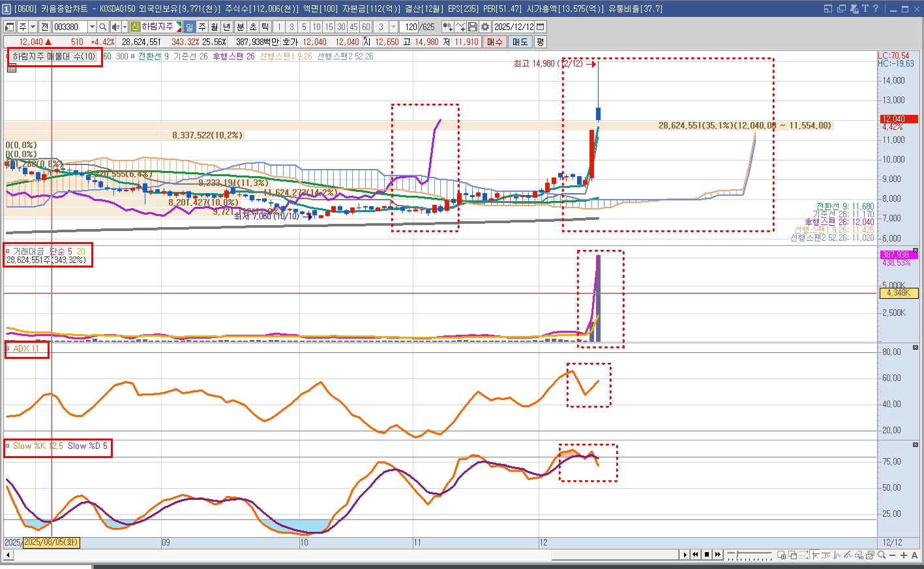Click the chart overlay icon in bottom toolbar
Image resolution: width=924 pixels, height=569 pixels.
pos(870,555)
